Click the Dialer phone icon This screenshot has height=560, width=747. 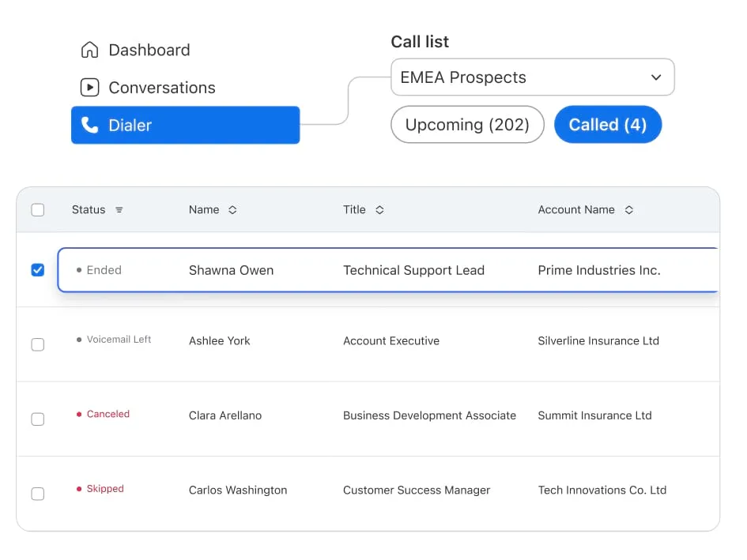(x=90, y=126)
